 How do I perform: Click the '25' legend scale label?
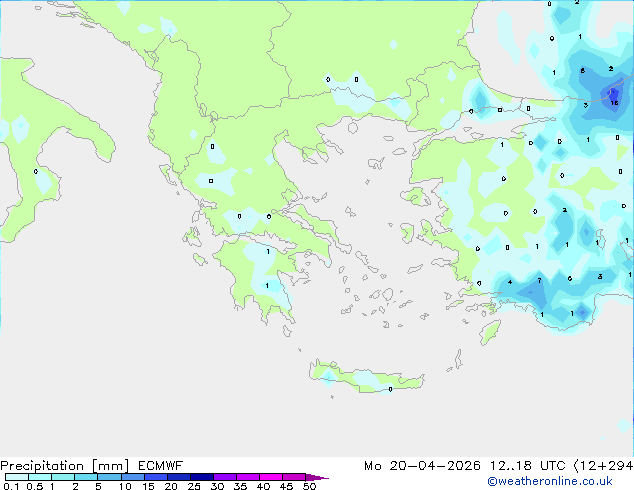[194, 486]
